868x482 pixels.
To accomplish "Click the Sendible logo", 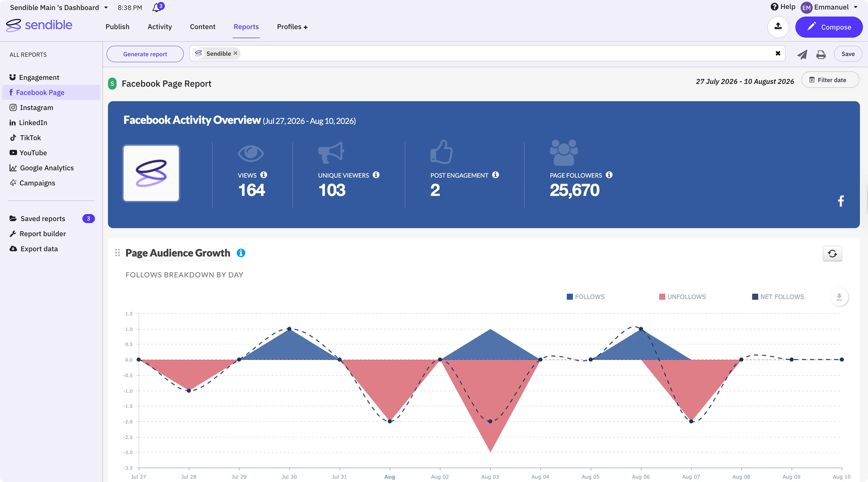I will click(39, 25).
